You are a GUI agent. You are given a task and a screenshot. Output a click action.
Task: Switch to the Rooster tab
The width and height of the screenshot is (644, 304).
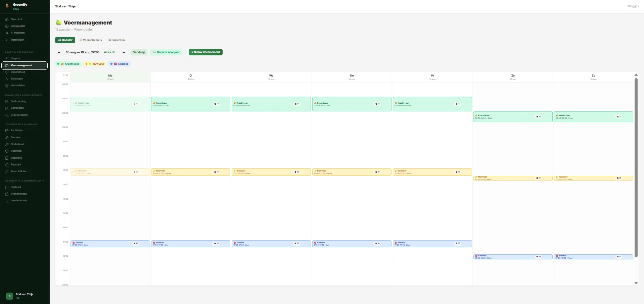65,40
